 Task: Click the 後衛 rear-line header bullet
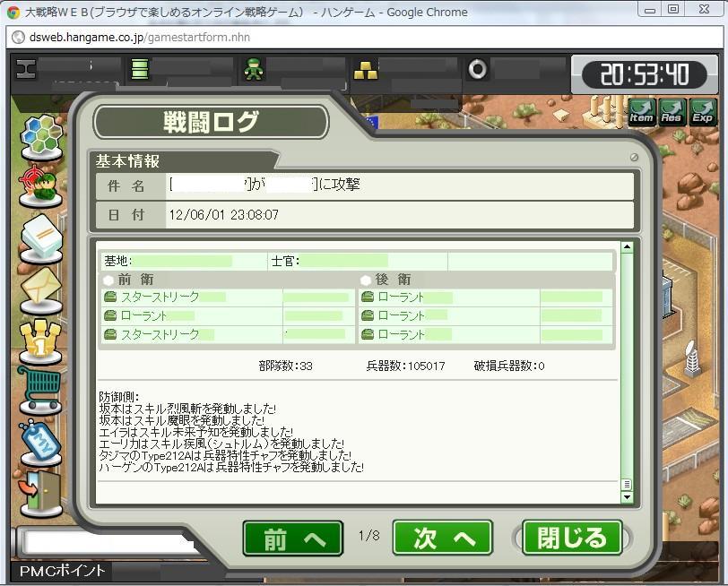366,280
